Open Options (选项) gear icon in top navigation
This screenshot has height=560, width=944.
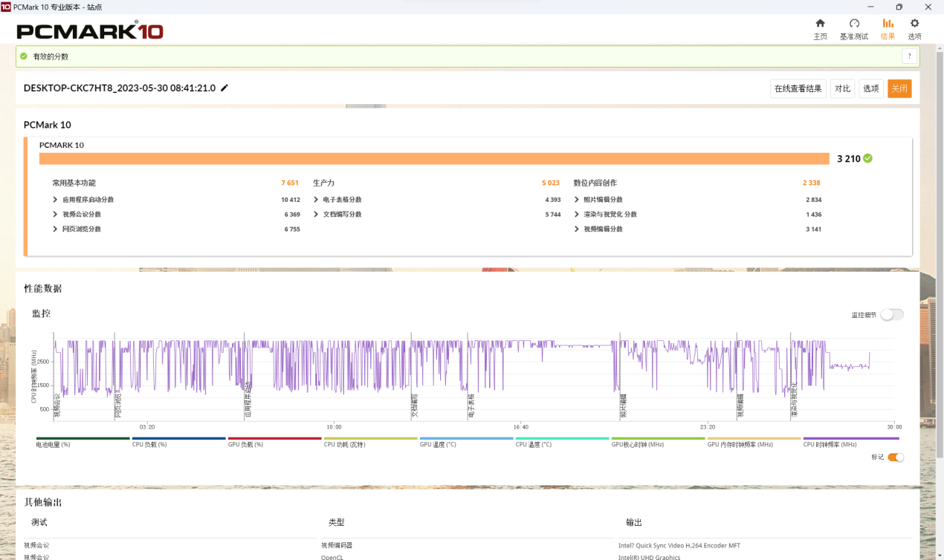[x=914, y=24]
